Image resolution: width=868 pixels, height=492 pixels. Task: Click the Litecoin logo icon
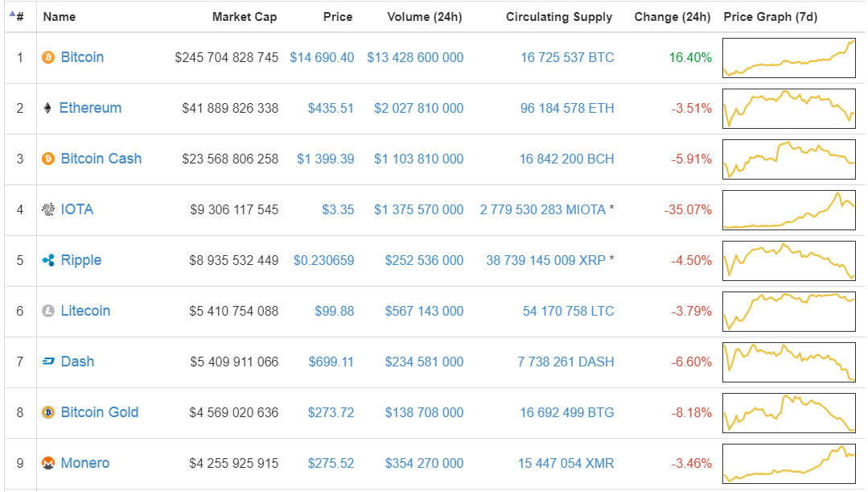pyautogui.click(x=48, y=312)
